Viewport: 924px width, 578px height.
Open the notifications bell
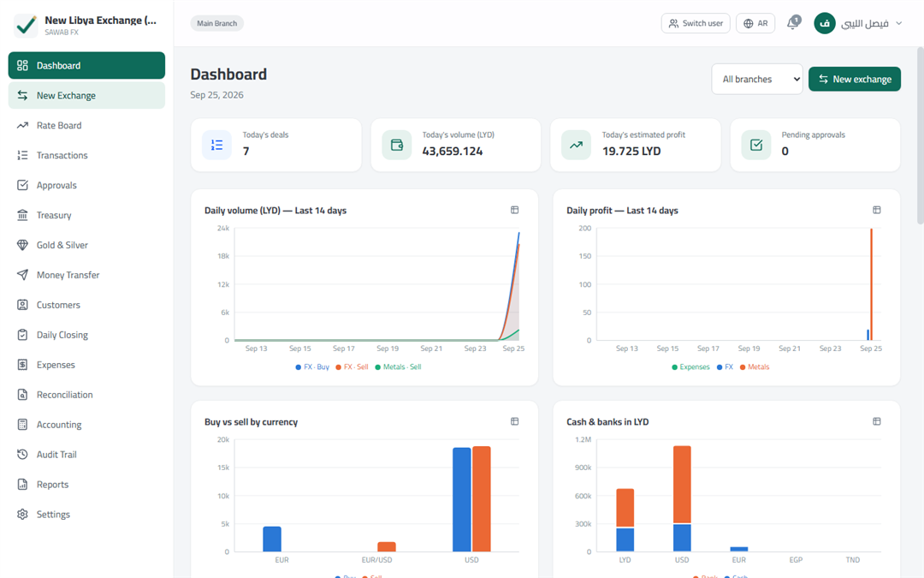click(x=793, y=24)
